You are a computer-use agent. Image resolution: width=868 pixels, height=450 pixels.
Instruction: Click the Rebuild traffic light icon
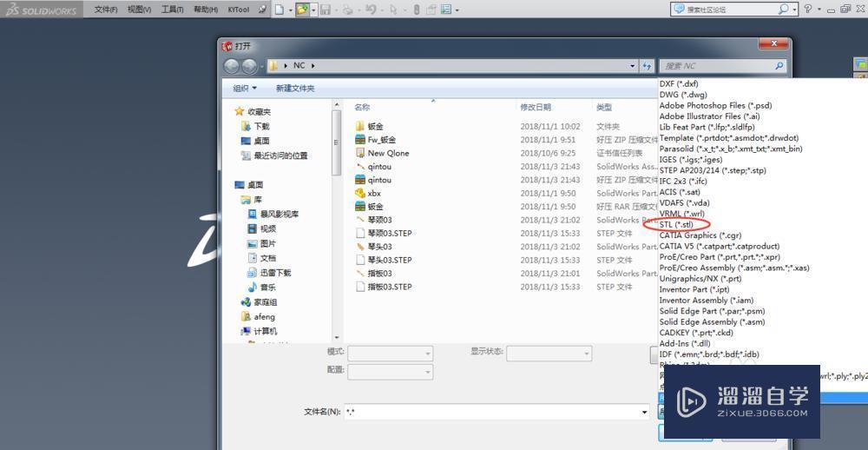[x=417, y=10]
